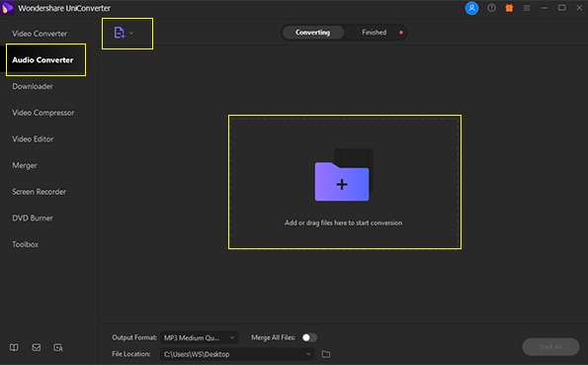Open the Merger section

tap(25, 165)
